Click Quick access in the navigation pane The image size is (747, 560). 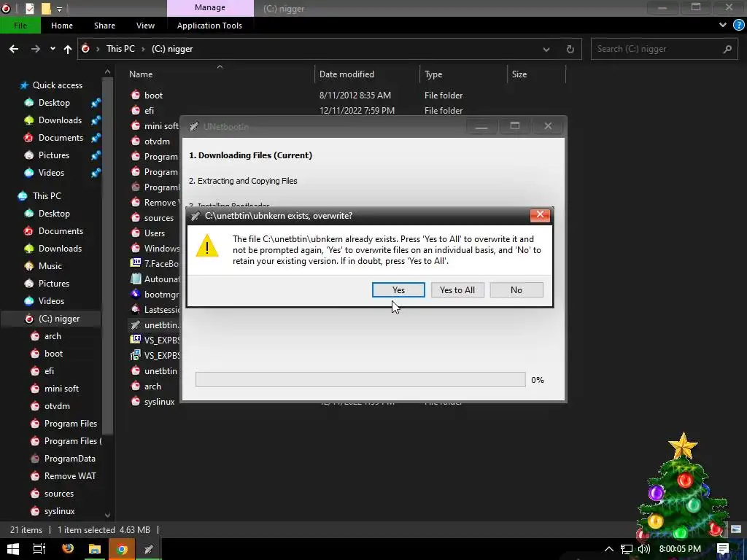pyautogui.click(x=57, y=85)
